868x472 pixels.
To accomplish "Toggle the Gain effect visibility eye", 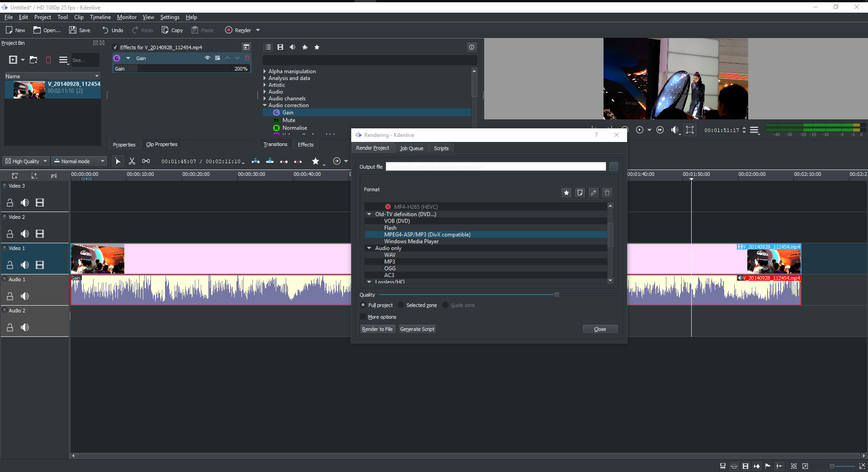I will tap(208, 58).
